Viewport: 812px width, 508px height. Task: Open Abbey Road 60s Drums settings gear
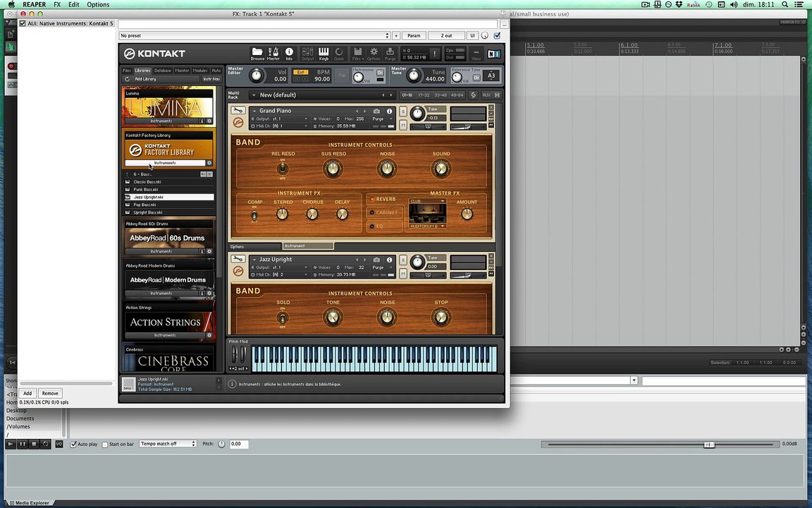coord(209,251)
